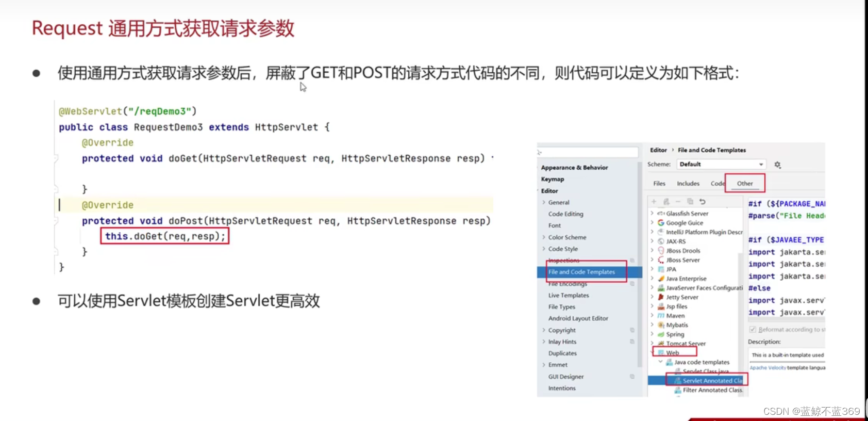
Task: Select Filter Annotated Class template
Action: pyautogui.click(x=713, y=391)
